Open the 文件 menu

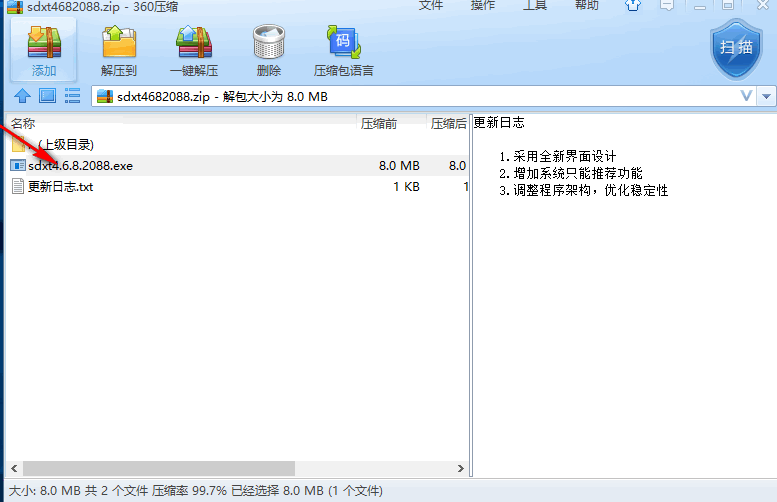(x=431, y=5)
